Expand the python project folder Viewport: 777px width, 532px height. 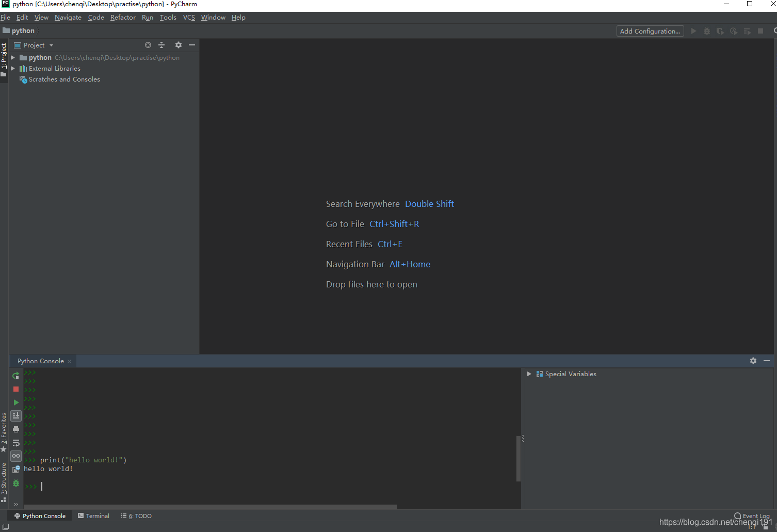tap(13, 58)
